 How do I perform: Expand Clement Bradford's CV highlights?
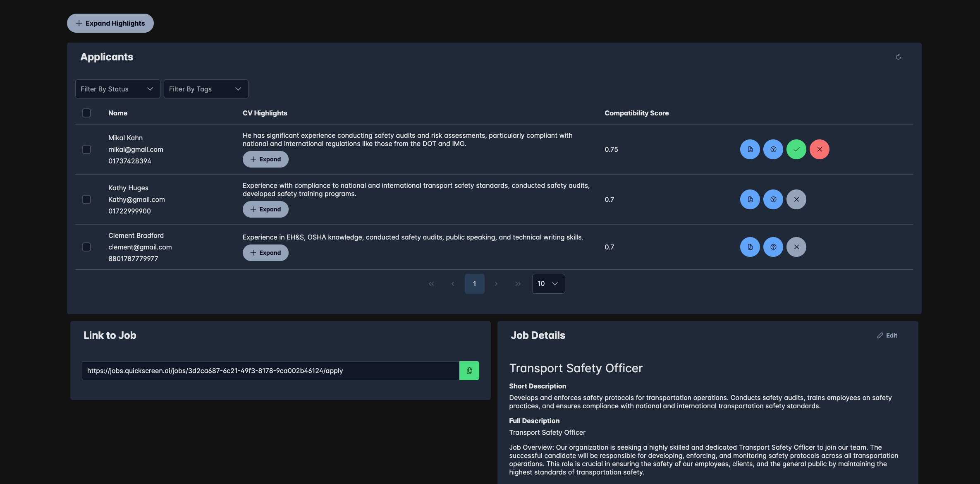point(265,253)
